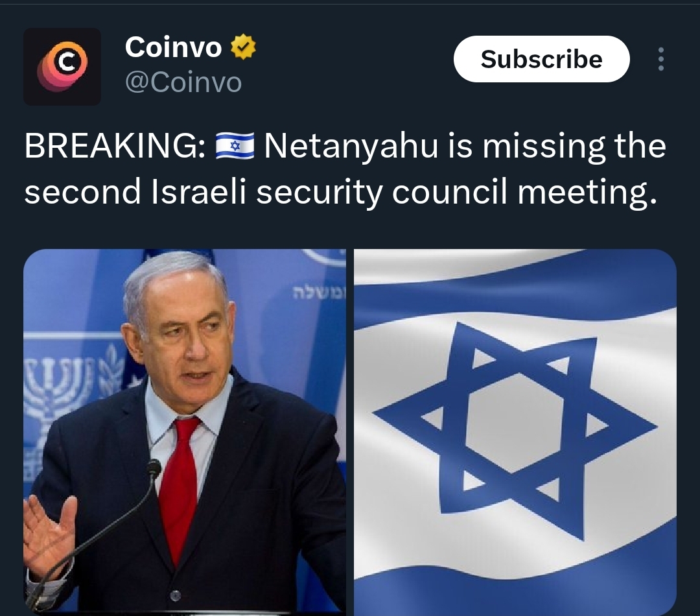Click the word Netanyahu in the post
This screenshot has width=700, height=616.
tap(351, 146)
